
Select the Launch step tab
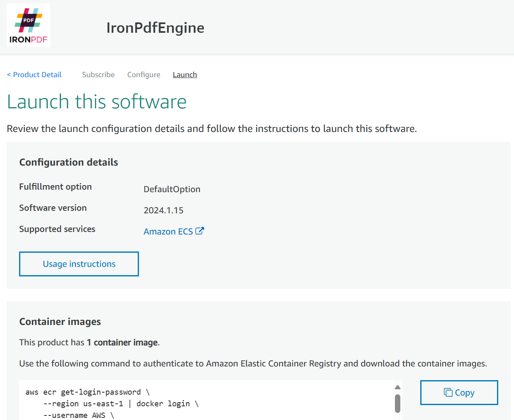point(185,75)
